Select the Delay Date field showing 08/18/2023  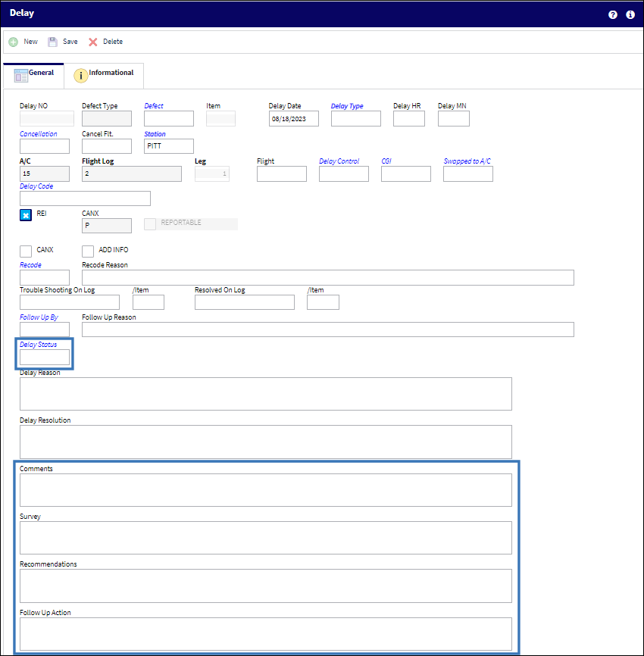pos(294,118)
